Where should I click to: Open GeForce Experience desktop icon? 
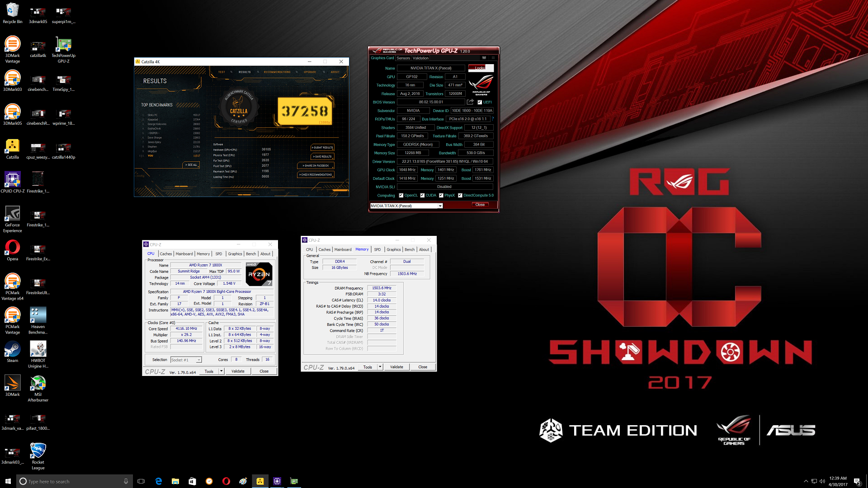point(12,219)
